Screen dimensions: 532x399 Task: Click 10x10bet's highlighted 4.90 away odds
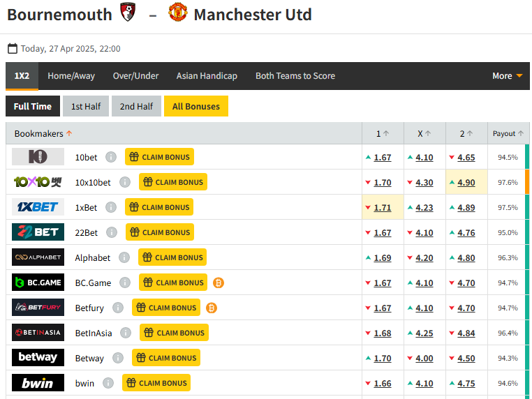tap(466, 182)
